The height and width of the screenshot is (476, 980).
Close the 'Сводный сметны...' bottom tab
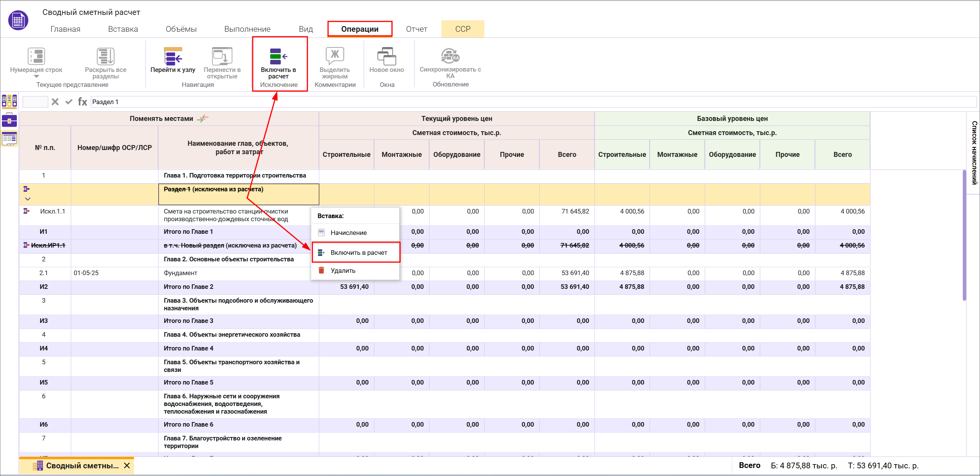tap(127, 466)
